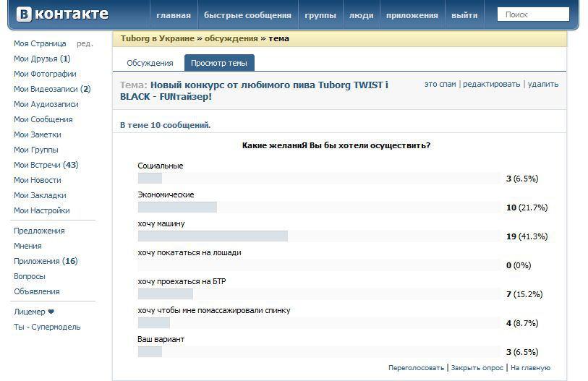The height and width of the screenshot is (381, 588).
Task: Go to Мои Видеозаписи (2)
Action: coord(52,89)
